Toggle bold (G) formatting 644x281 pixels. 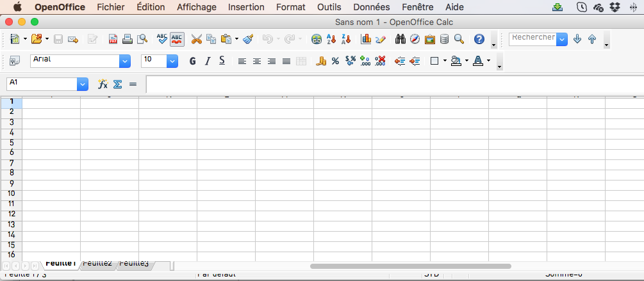pos(192,61)
